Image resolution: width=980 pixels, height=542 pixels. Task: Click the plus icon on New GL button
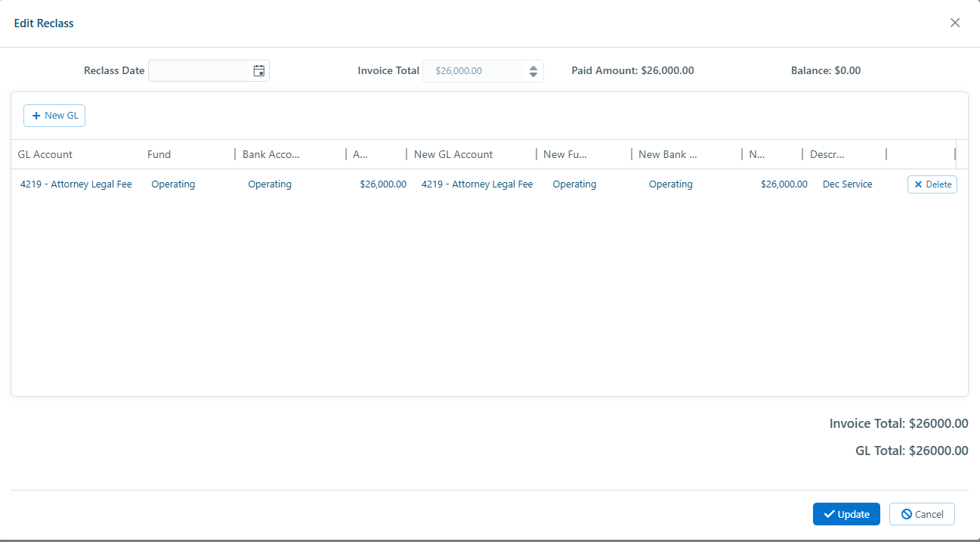(36, 115)
